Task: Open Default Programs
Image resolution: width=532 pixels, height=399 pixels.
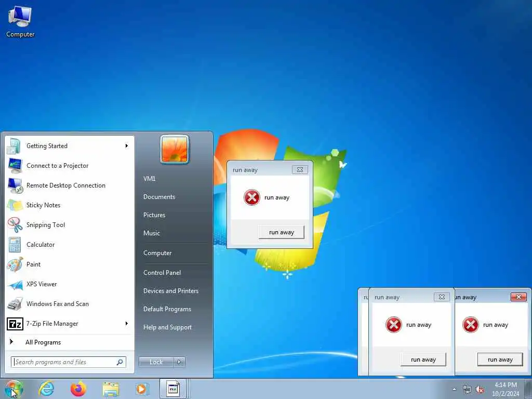Action: click(x=167, y=309)
